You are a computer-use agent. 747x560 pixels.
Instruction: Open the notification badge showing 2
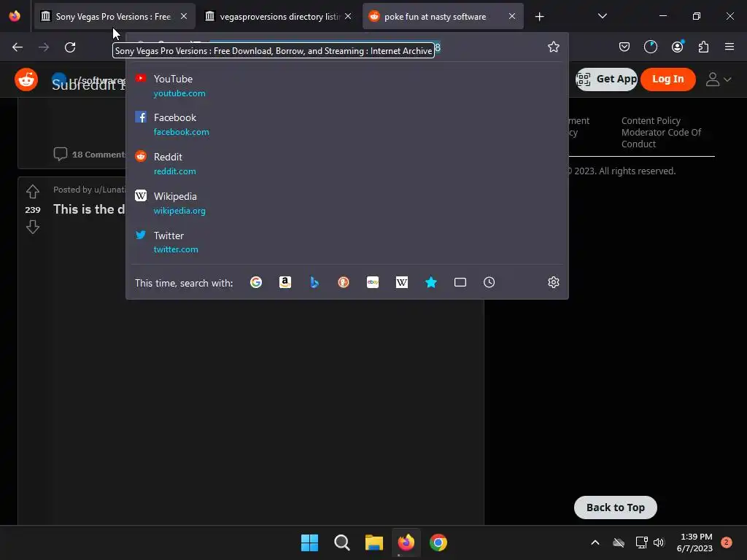click(726, 542)
